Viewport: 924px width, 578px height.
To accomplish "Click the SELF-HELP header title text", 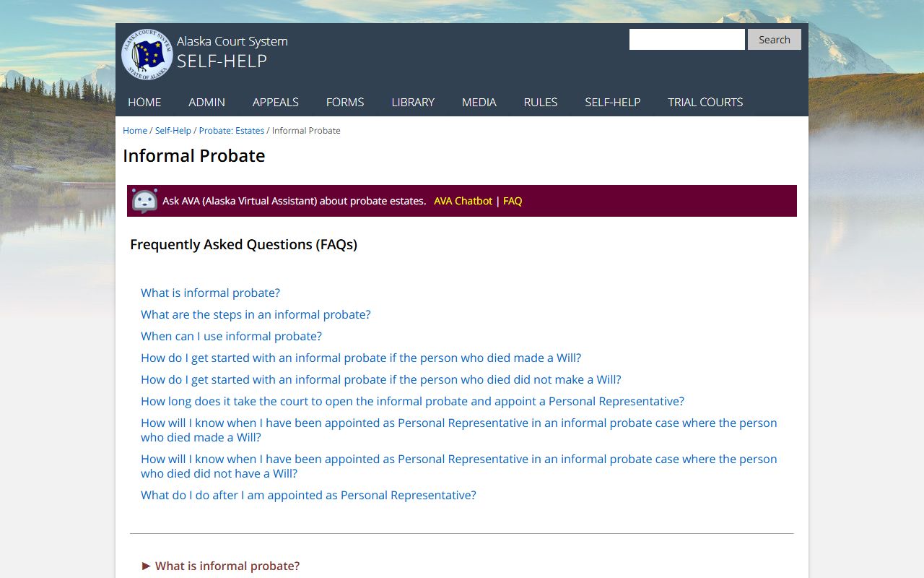I will pos(222,61).
